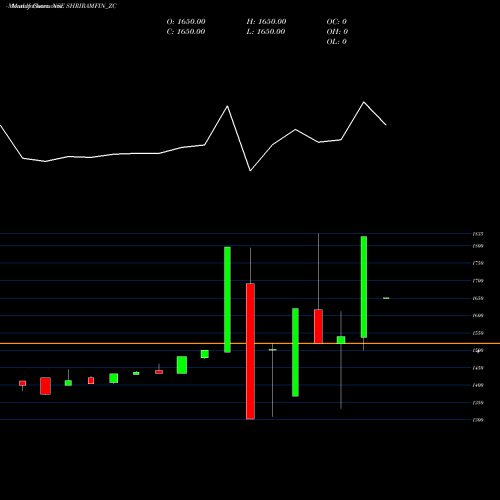Click the OH: 0 reading
Viewport: 500px width, 500px height.
(337, 32)
